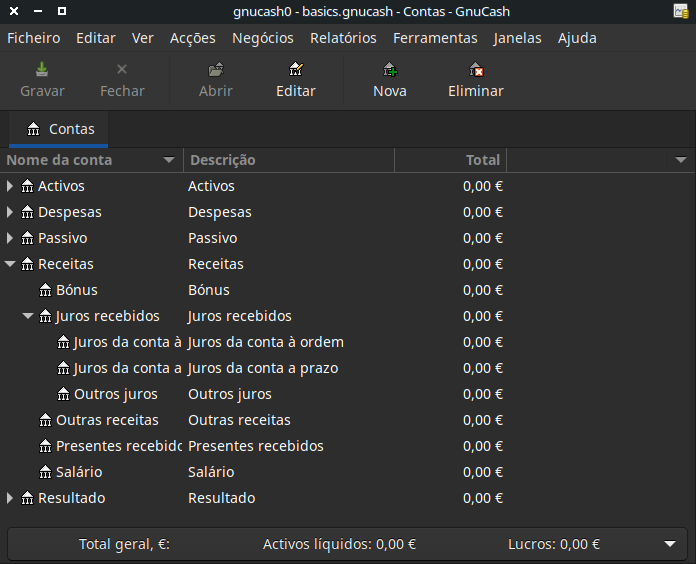
Task: Click the bank icon of Activos account
Action: (x=28, y=186)
